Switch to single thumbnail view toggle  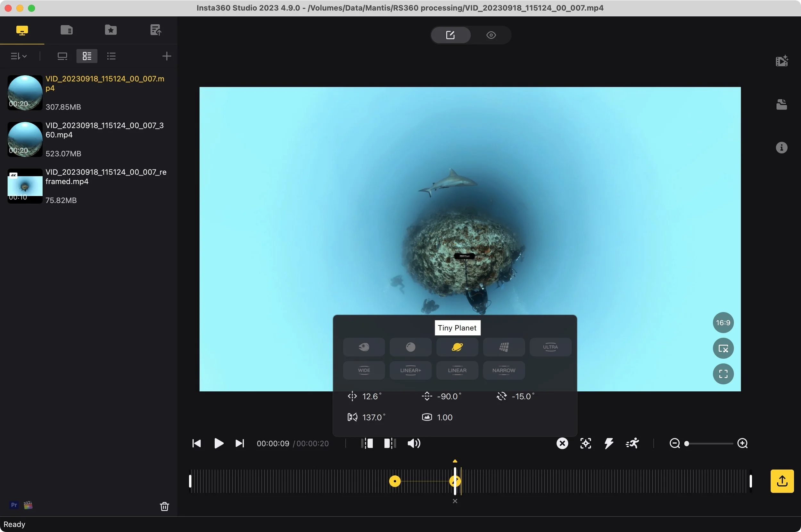[62, 56]
